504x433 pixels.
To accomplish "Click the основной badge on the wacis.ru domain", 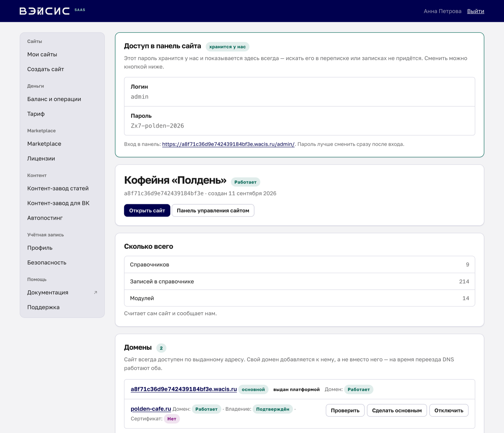I will (253, 389).
